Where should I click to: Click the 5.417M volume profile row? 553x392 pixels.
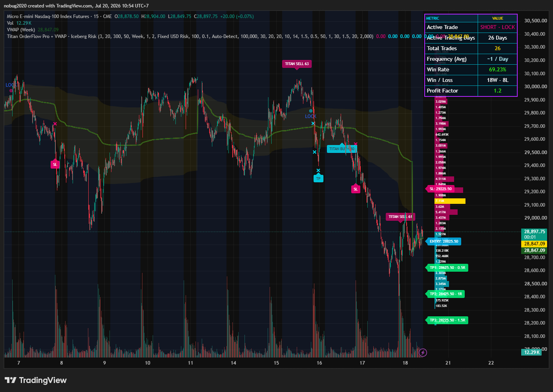446,212
